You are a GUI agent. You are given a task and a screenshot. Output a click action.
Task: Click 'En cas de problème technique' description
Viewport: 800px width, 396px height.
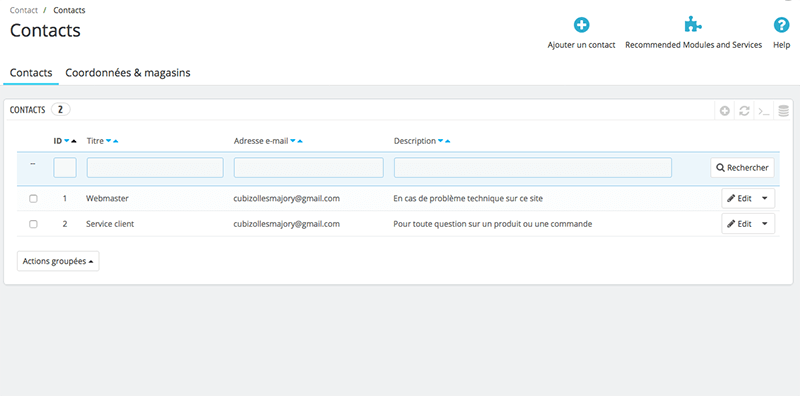(468, 199)
